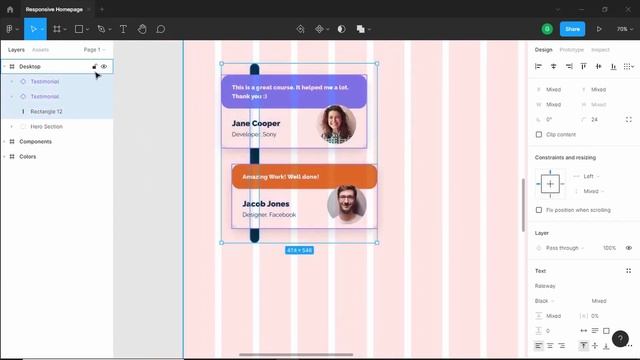Image resolution: width=640 pixels, height=360 pixels.
Task: Toggle Clip content checkbox
Action: [x=539, y=134]
